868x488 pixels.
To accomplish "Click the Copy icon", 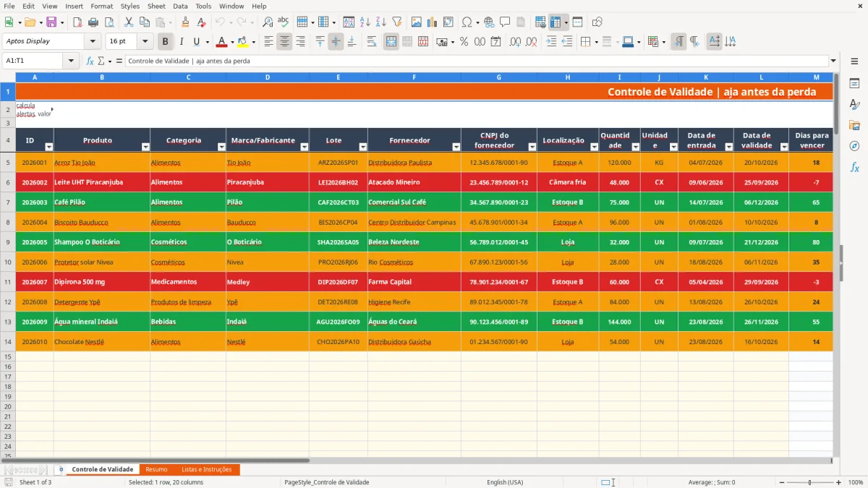I will click(x=144, y=22).
